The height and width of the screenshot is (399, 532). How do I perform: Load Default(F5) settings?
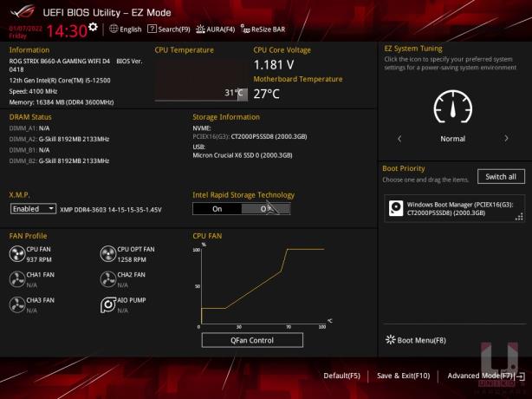pyautogui.click(x=341, y=376)
